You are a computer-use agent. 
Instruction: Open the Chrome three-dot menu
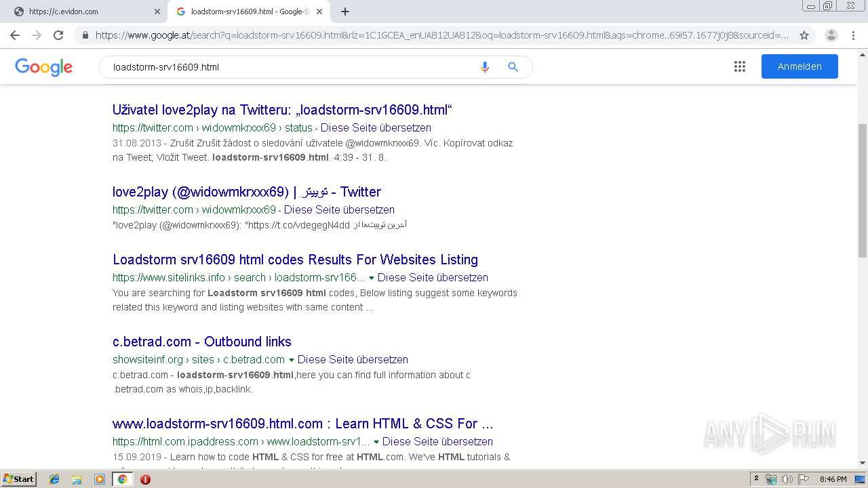pos(854,35)
